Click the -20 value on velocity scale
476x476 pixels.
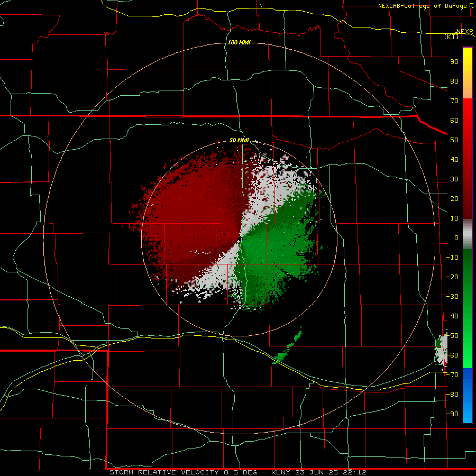[x=452, y=277]
